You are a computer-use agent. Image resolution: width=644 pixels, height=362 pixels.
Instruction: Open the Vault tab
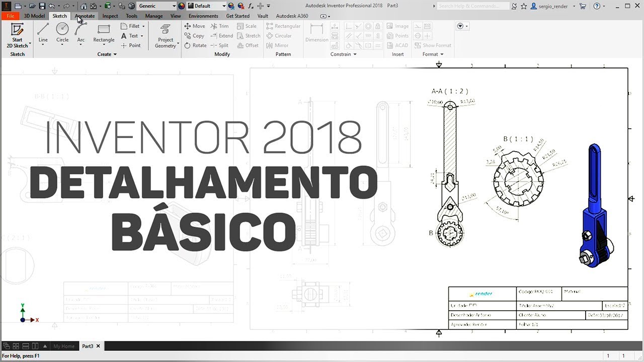pos(263,16)
